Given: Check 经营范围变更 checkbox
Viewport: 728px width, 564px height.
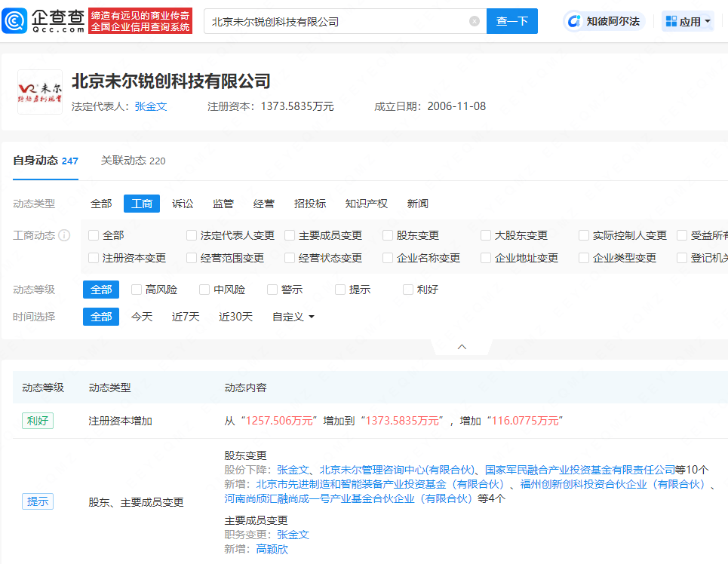Looking at the screenshot, I should 192,258.
